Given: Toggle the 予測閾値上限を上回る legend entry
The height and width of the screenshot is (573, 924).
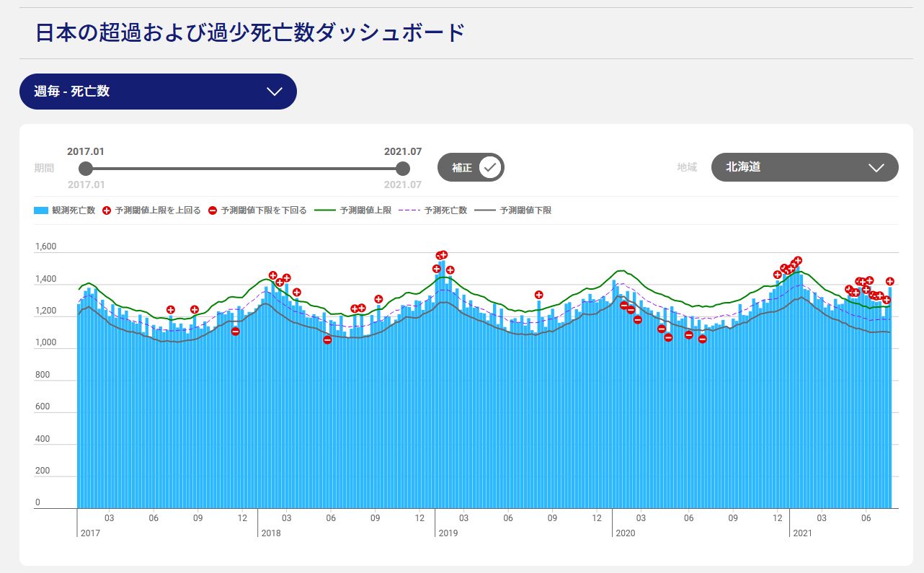Looking at the screenshot, I should (151, 210).
